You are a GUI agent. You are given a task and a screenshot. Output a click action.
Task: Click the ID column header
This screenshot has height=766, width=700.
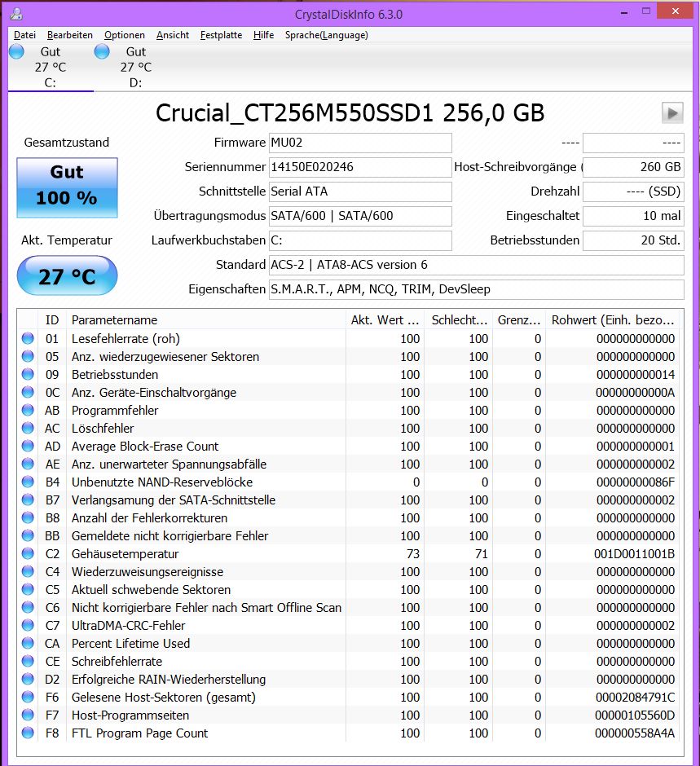(52, 320)
